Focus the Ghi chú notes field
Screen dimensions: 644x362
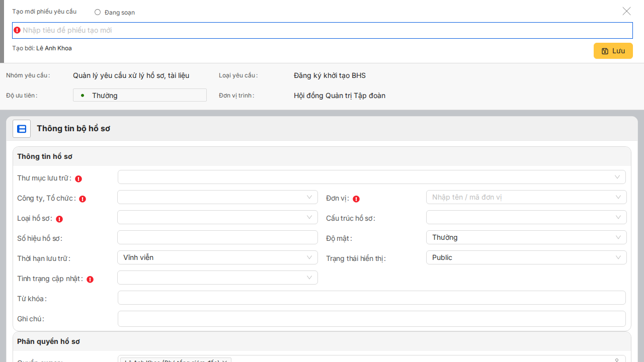[371, 319]
